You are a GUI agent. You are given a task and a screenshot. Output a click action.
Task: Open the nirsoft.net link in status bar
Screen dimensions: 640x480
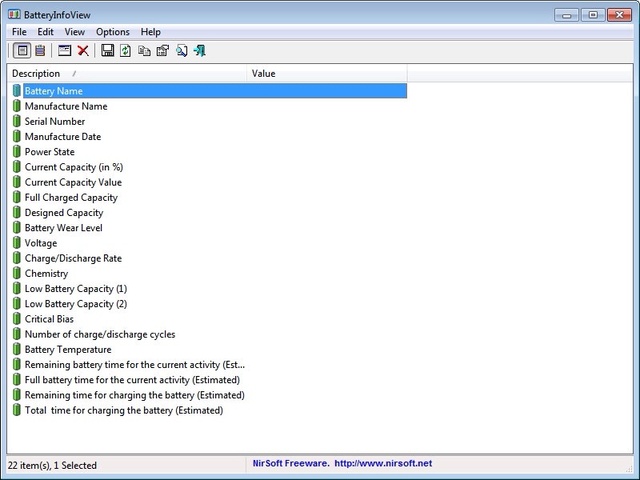coord(383,463)
